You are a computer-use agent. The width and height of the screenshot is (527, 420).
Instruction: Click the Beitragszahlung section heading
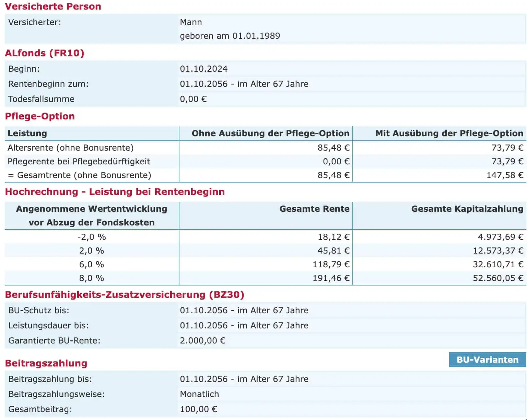46,363
